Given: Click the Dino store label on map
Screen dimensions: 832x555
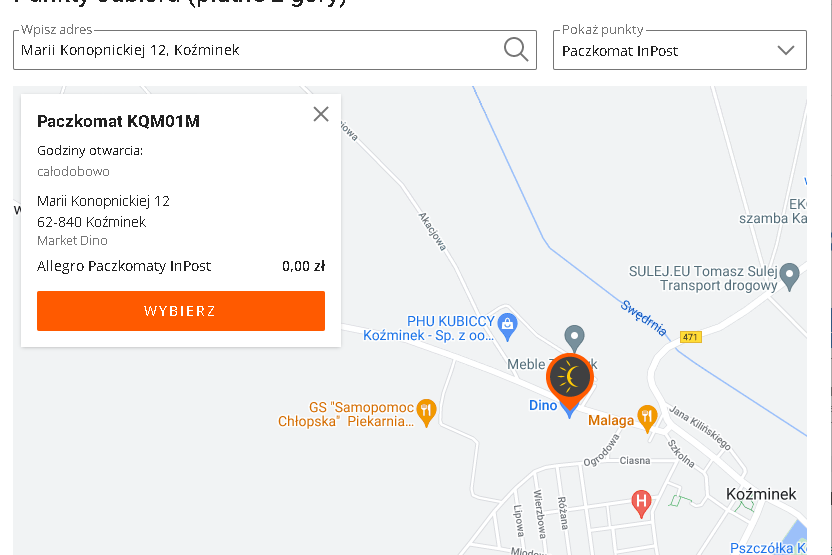Looking at the screenshot, I should [x=543, y=405].
